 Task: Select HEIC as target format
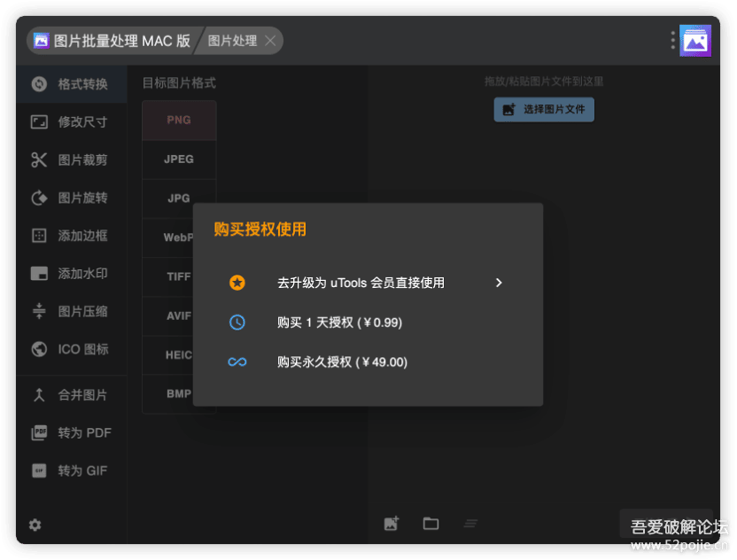click(x=167, y=354)
